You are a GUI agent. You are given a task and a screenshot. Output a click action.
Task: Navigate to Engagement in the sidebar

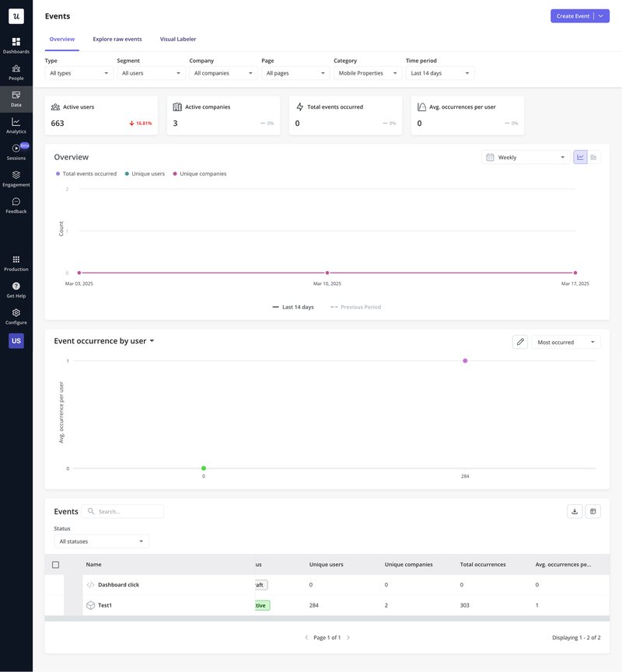pos(15,178)
